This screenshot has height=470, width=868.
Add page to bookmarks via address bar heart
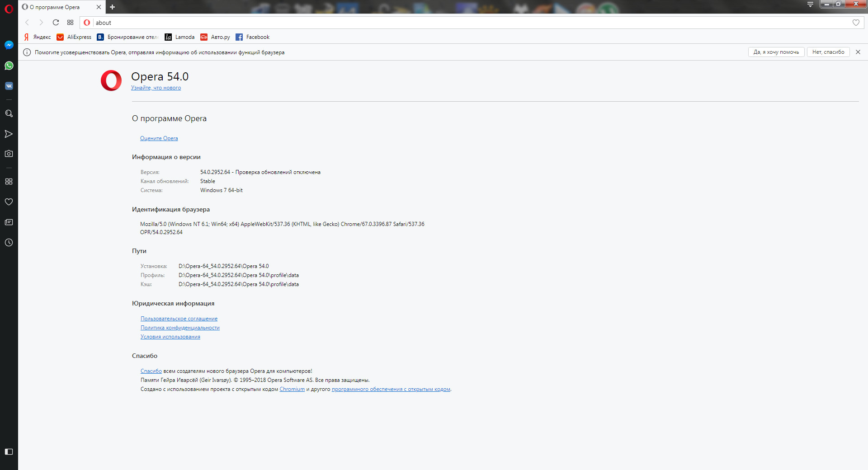click(x=856, y=23)
